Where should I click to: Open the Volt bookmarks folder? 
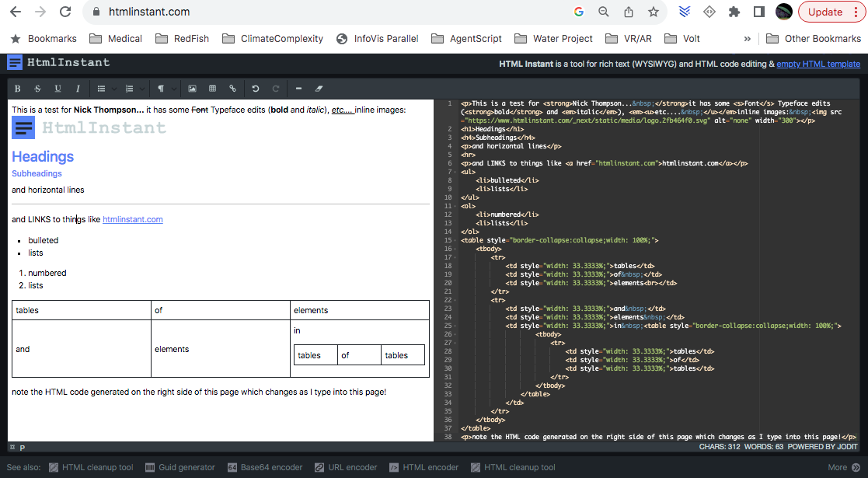coord(682,39)
